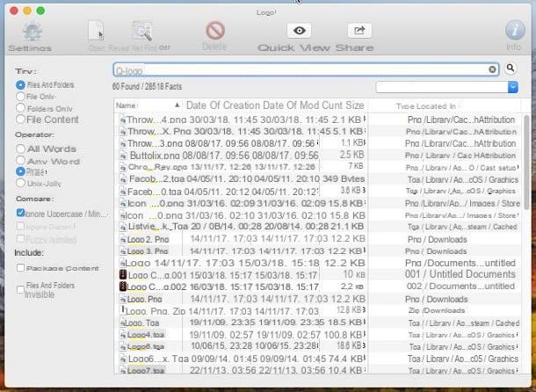536x392 pixels.
Task: Sort by Type column header
Action: point(404,106)
